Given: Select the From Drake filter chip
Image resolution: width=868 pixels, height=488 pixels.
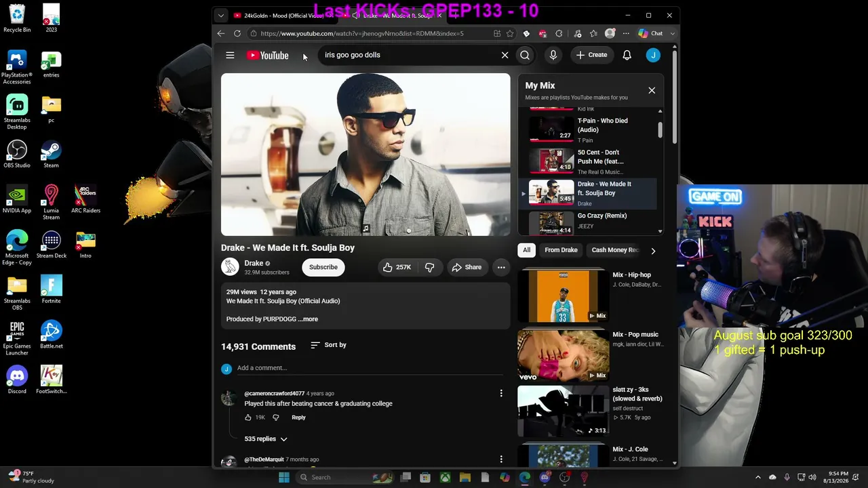Looking at the screenshot, I should (561, 250).
